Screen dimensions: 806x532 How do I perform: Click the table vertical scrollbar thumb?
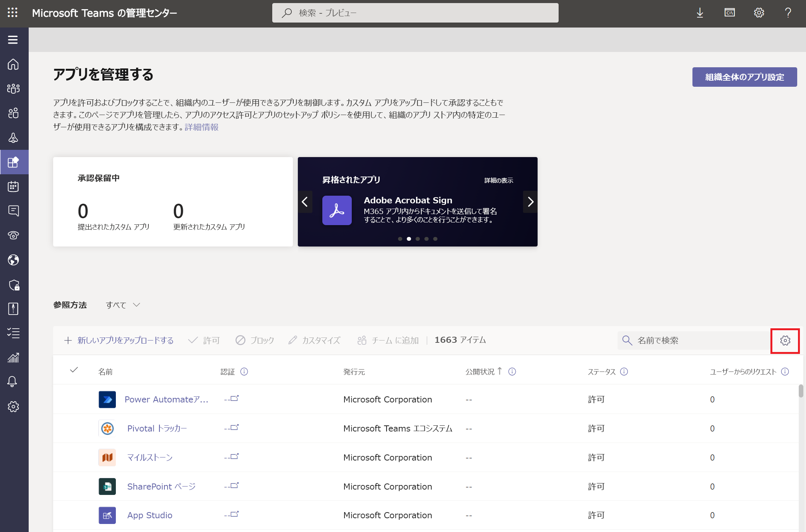tap(801, 391)
